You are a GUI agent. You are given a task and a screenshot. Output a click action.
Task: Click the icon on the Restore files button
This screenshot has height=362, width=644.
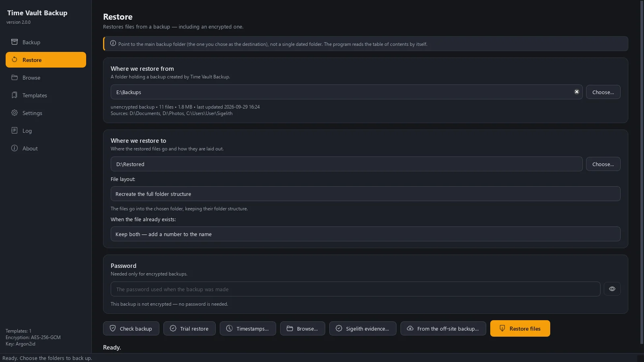[x=502, y=328]
